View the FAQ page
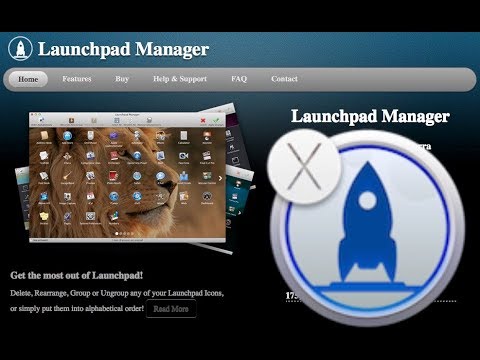 pos(239,79)
